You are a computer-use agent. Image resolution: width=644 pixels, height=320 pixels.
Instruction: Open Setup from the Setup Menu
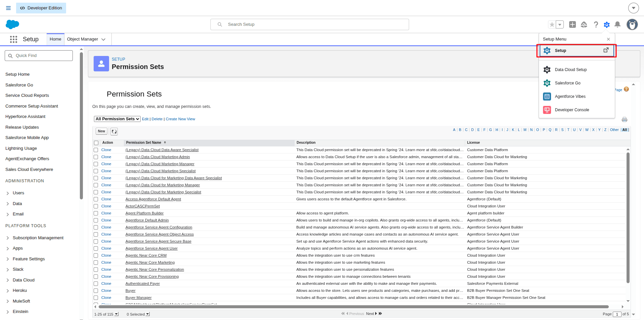click(x=577, y=51)
